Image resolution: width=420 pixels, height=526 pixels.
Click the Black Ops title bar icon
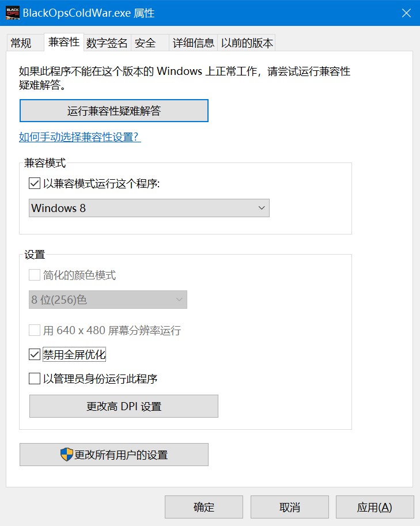[12, 13]
